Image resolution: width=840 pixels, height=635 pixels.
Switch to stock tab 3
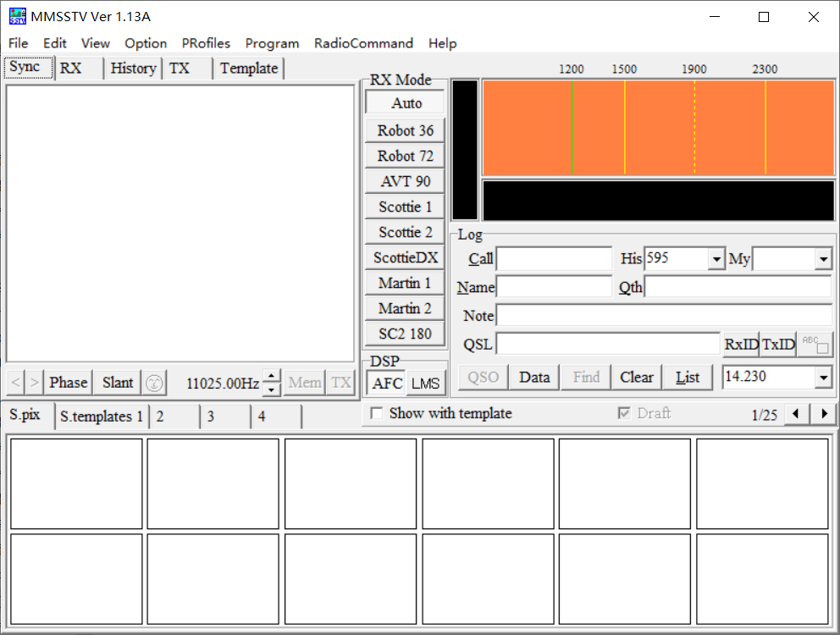225,417
